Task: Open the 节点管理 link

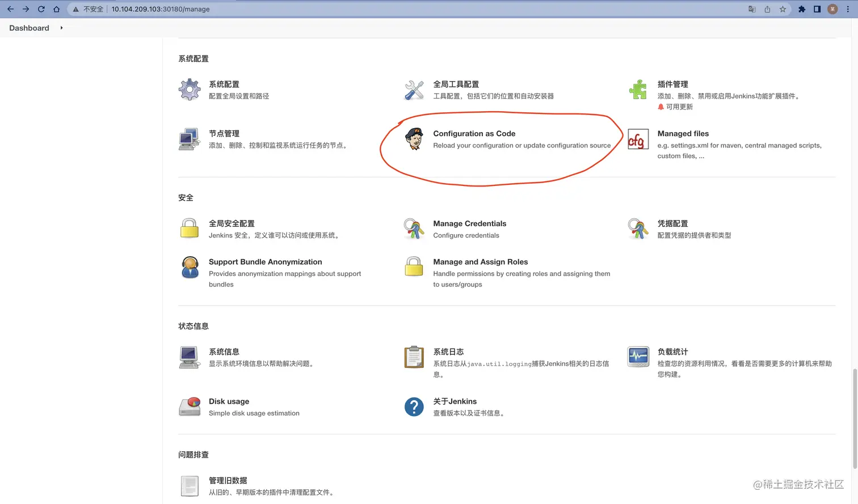Action: tap(224, 133)
